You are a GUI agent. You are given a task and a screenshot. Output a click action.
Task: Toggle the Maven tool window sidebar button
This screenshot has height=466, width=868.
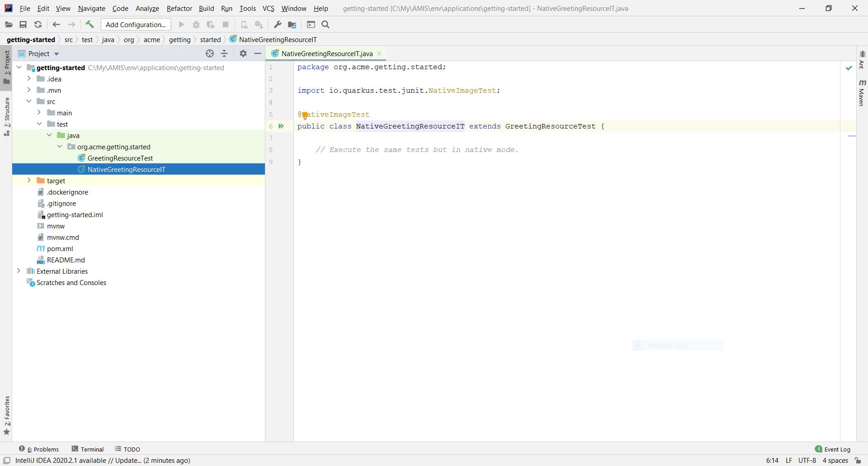862,93
